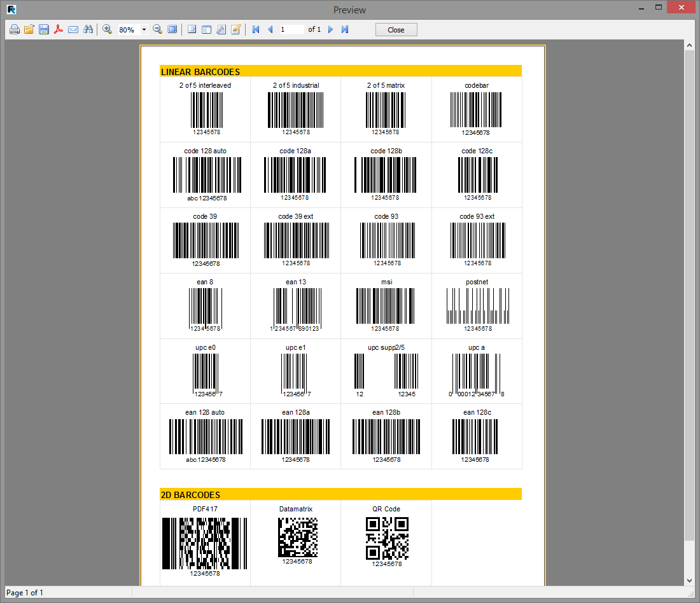Click the 'upc supp2/5' label
The width and height of the screenshot is (700, 603).
[x=386, y=348]
